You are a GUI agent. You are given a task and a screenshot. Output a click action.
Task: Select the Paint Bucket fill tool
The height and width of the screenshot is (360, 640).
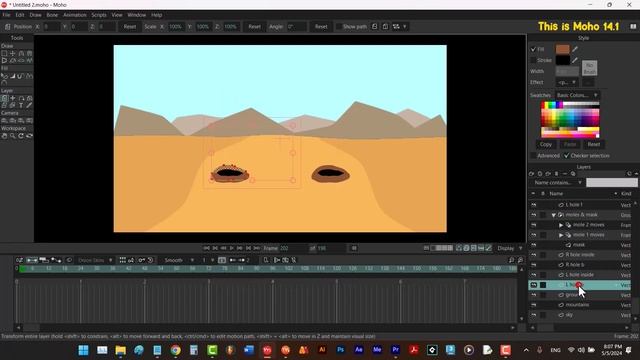tap(13, 76)
